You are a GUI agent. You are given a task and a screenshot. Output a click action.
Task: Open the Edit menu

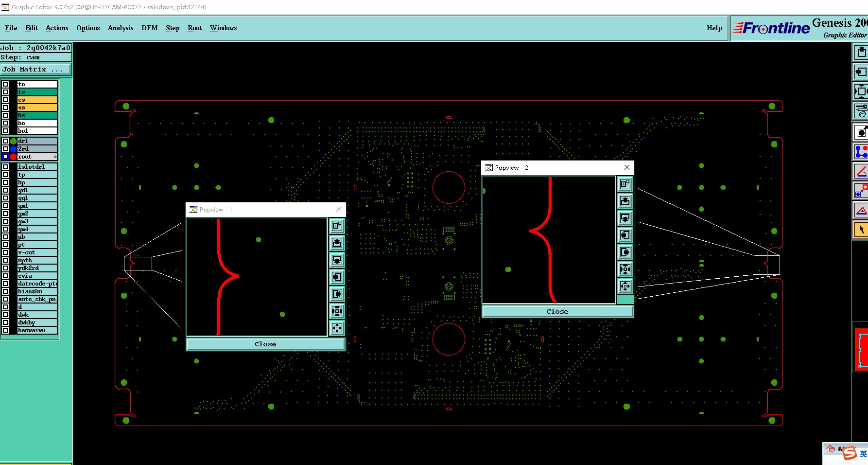[32, 28]
